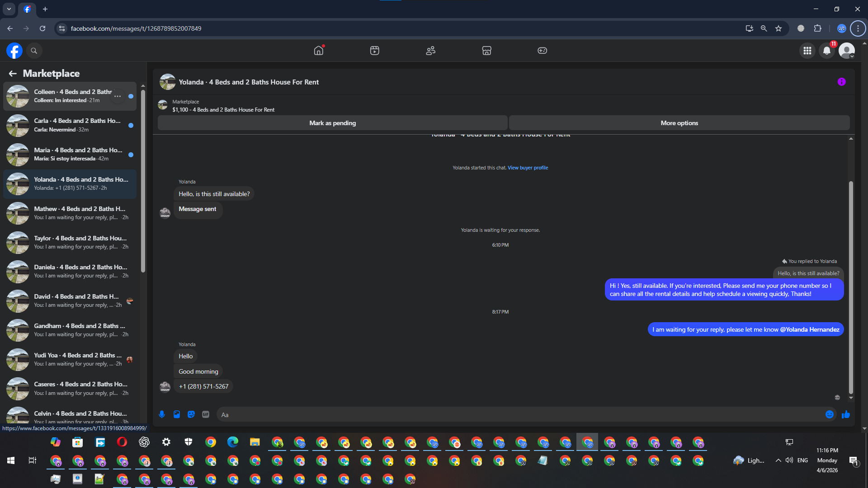The image size is (868, 488).
Task: Select the Yolanda conversation in list
Action: click(x=70, y=184)
